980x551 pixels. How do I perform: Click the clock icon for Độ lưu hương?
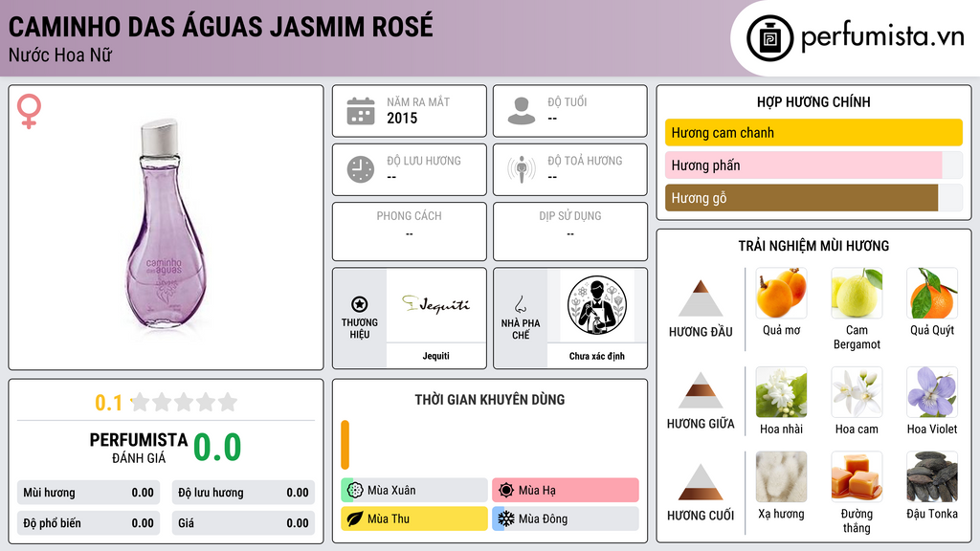pos(361,169)
